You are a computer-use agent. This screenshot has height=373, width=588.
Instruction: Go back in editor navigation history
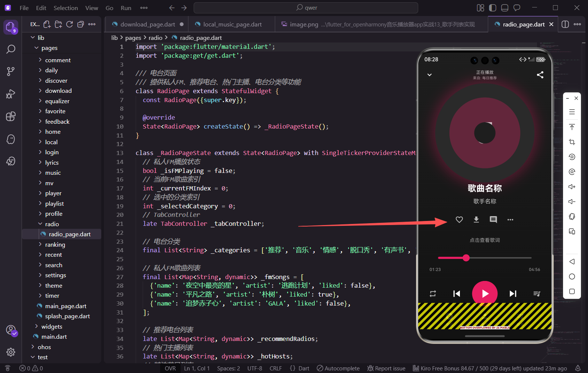point(172,8)
